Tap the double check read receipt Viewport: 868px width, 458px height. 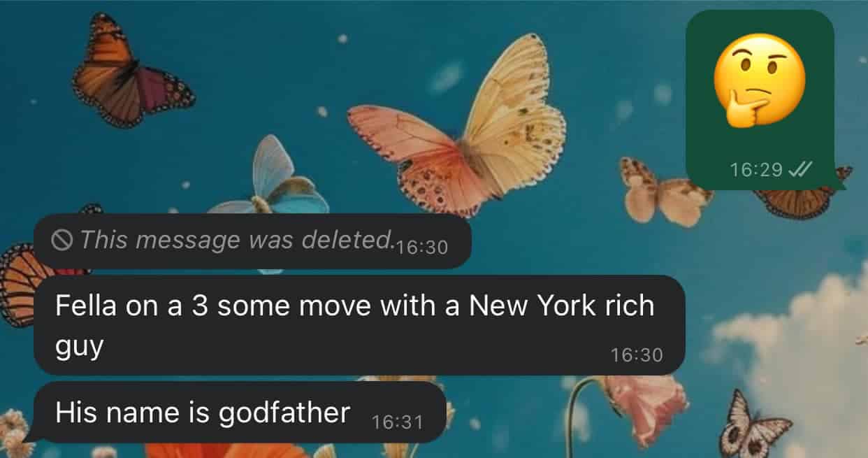coord(798,170)
